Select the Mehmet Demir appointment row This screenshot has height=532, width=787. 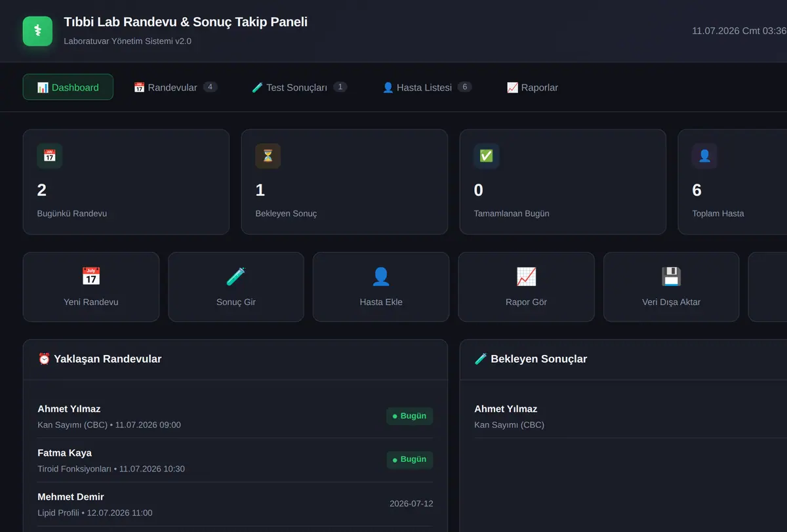pyautogui.click(x=235, y=504)
